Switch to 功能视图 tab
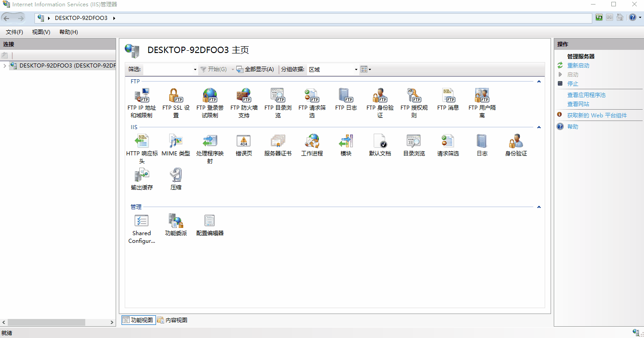This screenshot has width=644, height=338. point(138,320)
